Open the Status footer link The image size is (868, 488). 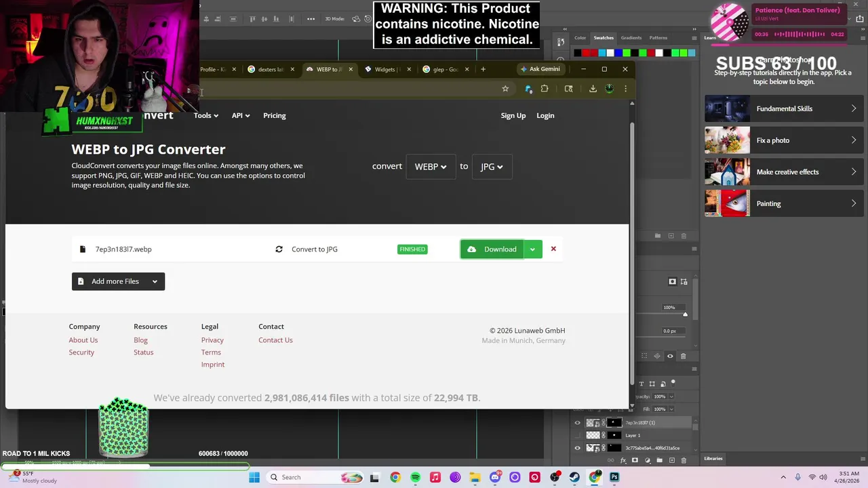coord(144,352)
